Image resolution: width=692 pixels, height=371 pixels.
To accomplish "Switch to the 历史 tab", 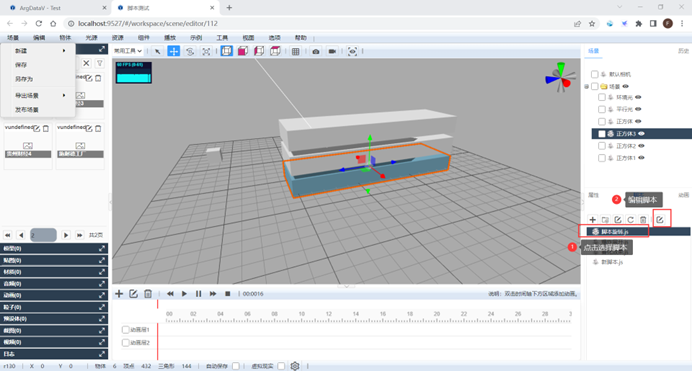I will point(683,51).
